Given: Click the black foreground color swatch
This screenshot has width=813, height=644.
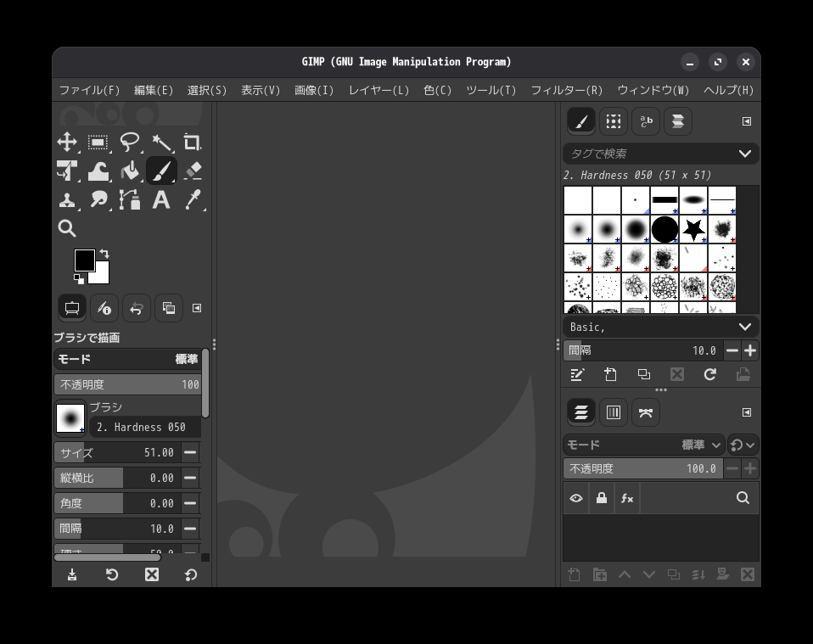Looking at the screenshot, I should 84,260.
